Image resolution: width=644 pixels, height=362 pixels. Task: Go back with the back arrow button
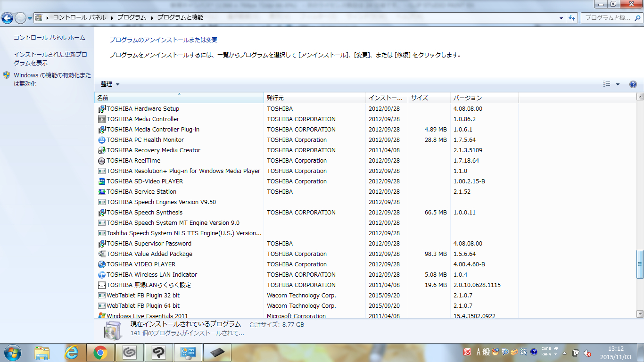[7, 18]
